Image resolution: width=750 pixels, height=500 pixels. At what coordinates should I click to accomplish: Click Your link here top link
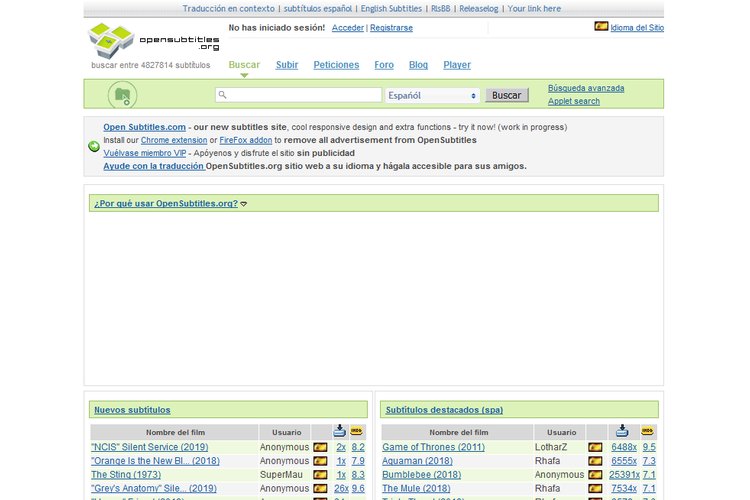(x=534, y=9)
